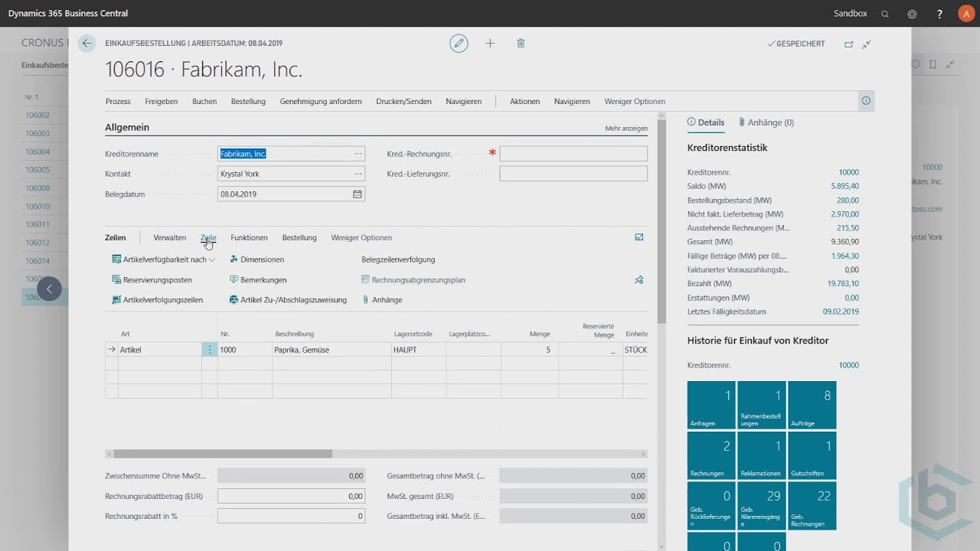Open the Reklamationen tile

tap(762, 455)
